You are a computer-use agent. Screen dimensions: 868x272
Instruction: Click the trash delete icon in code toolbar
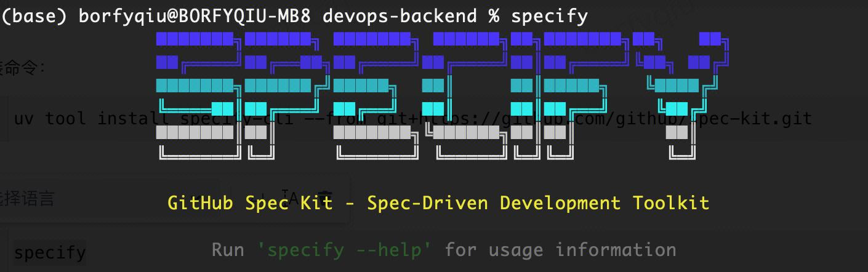pos(325,197)
